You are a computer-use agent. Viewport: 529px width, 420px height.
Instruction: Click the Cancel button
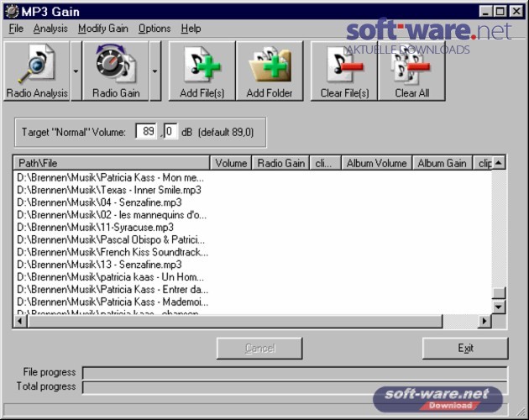pyautogui.click(x=259, y=348)
